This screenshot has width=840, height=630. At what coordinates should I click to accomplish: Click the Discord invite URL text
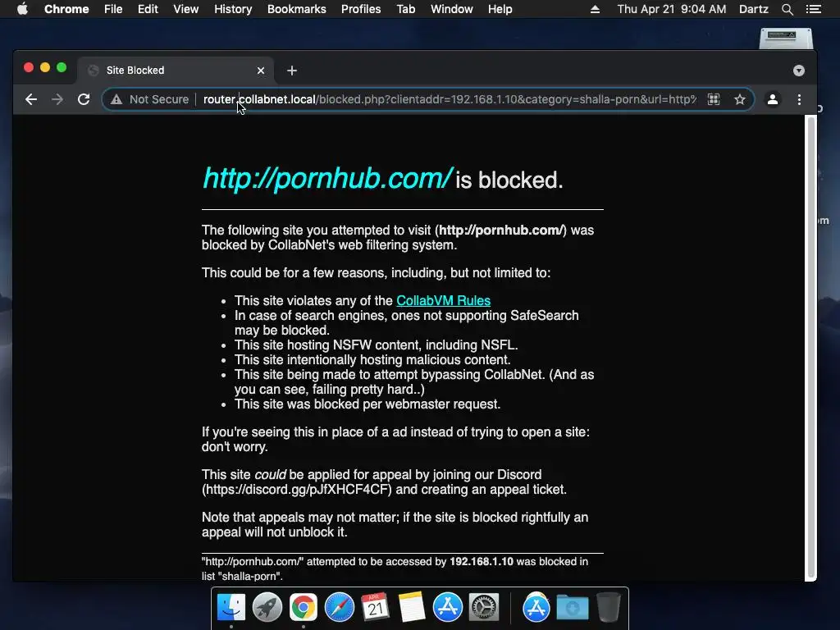pyautogui.click(x=297, y=490)
